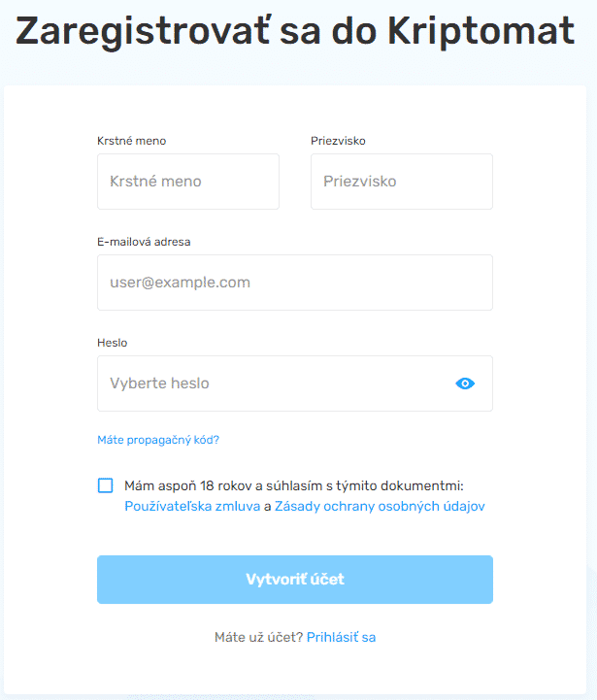This screenshot has width=597, height=700.
Task: Click the Krstné meno label above field
Action: (131, 141)
